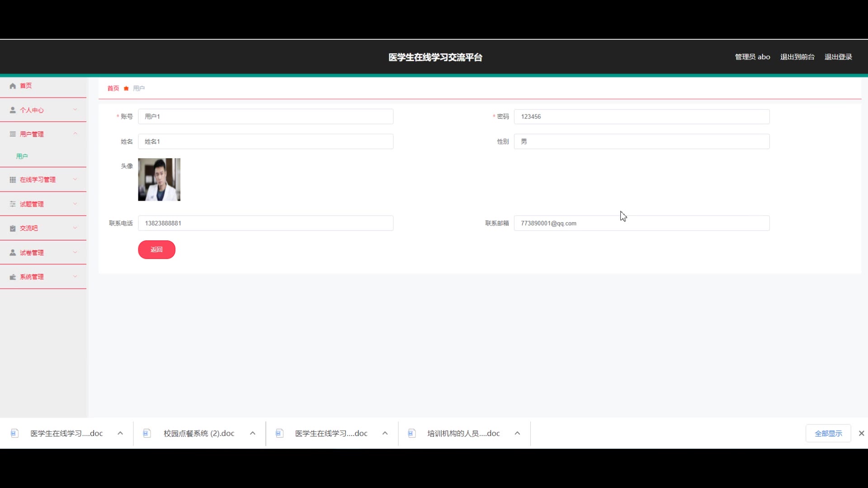Collapse the 用户管理 chevron
868x488 pixels.
pos(75,134)
